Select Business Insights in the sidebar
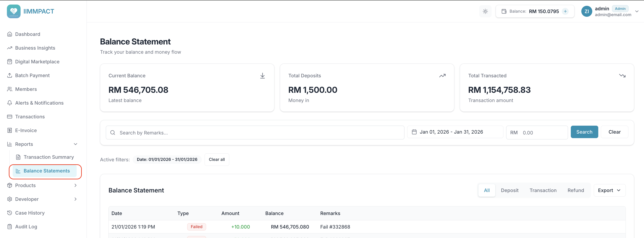This screenshot has height=238, width=644. 35,48
